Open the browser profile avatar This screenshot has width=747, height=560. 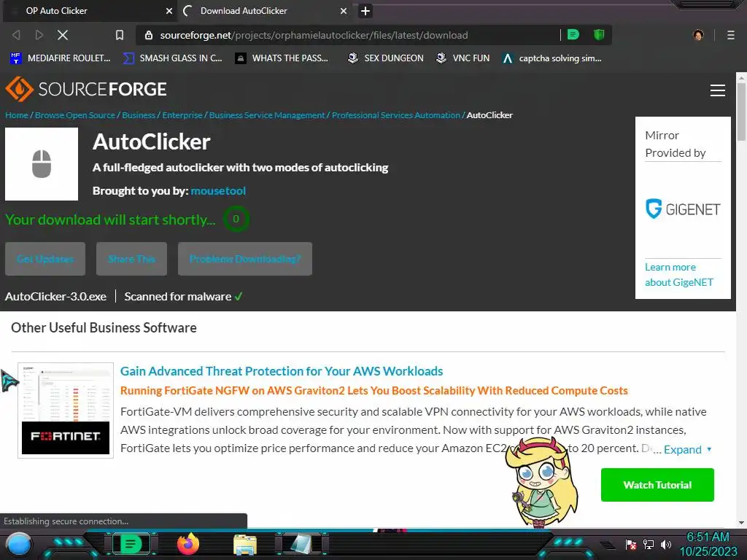click(x=698, y=35)
